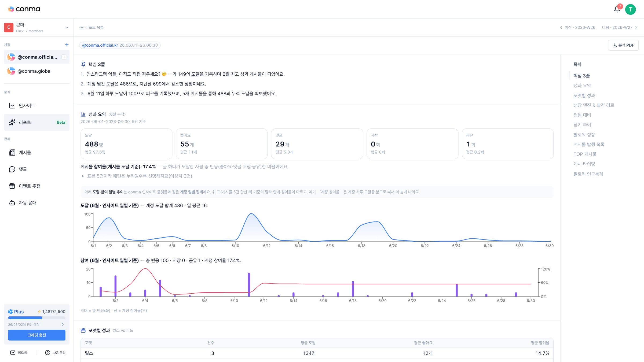Go to previous report 2026-W26
The width and height of the screenshot is (644, 362).
pyautogui.click(x=577, y=28)
